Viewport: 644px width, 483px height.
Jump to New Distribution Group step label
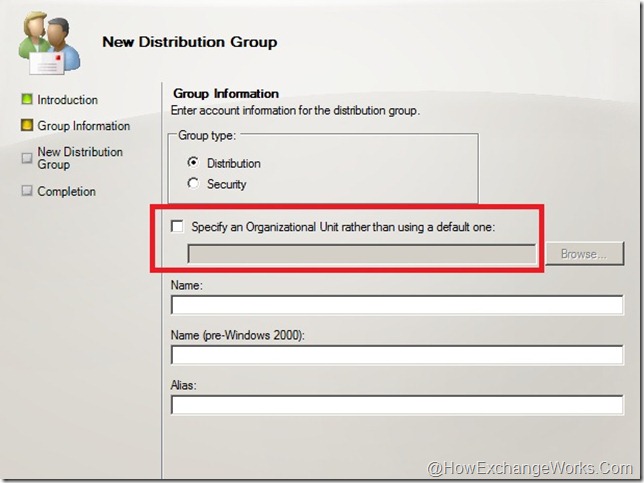(80, 158)
